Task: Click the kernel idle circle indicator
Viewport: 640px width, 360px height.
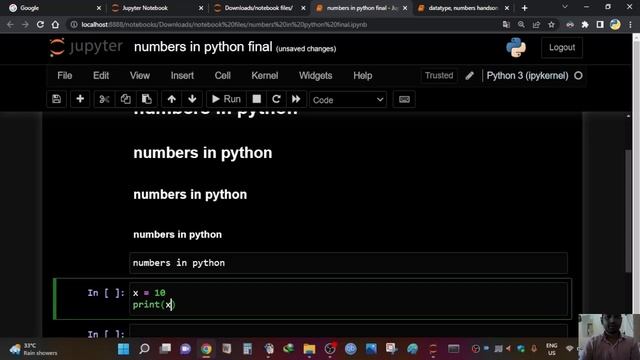Action: (x=578, y=76)
